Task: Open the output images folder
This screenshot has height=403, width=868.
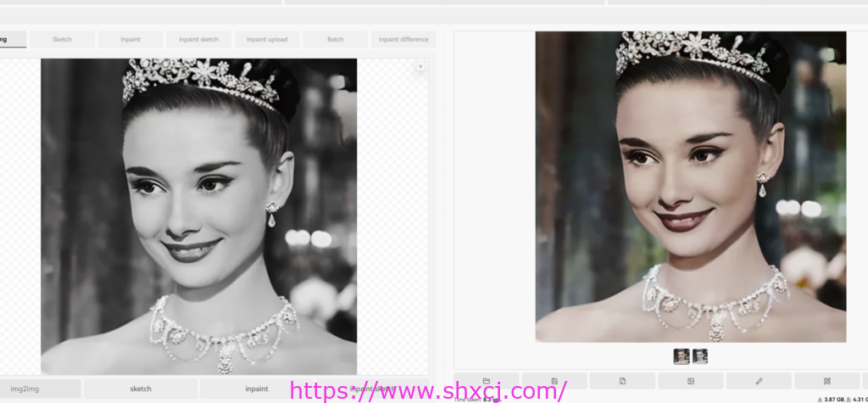Action: 486,381
